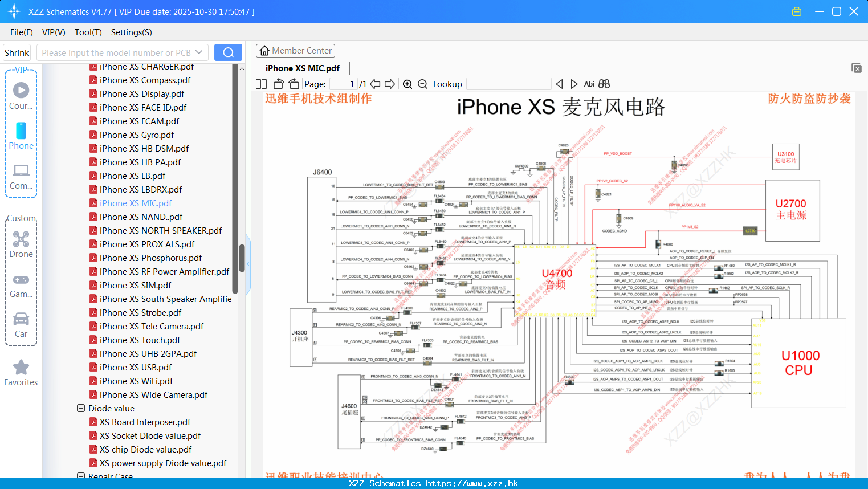Click the PDF icon of iPhone XS Gyro.pdf
The width and height of the screenshot is (868, 489).
coord(93,135)
